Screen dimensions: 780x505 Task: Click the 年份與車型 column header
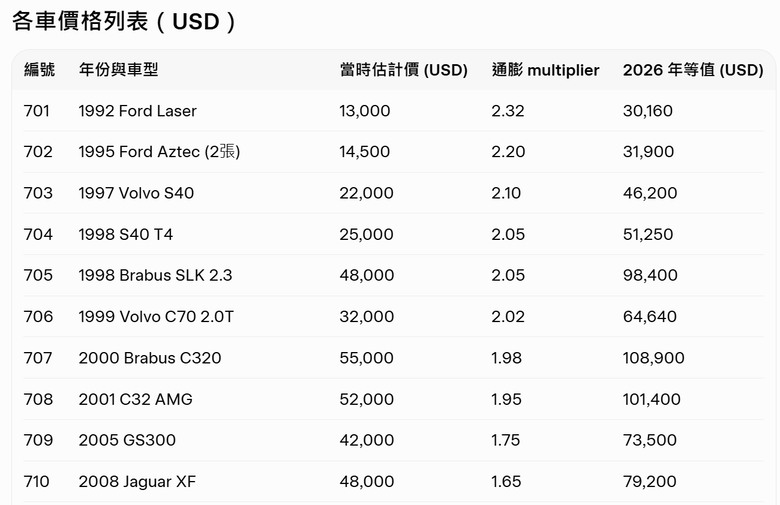click(118, 70)
